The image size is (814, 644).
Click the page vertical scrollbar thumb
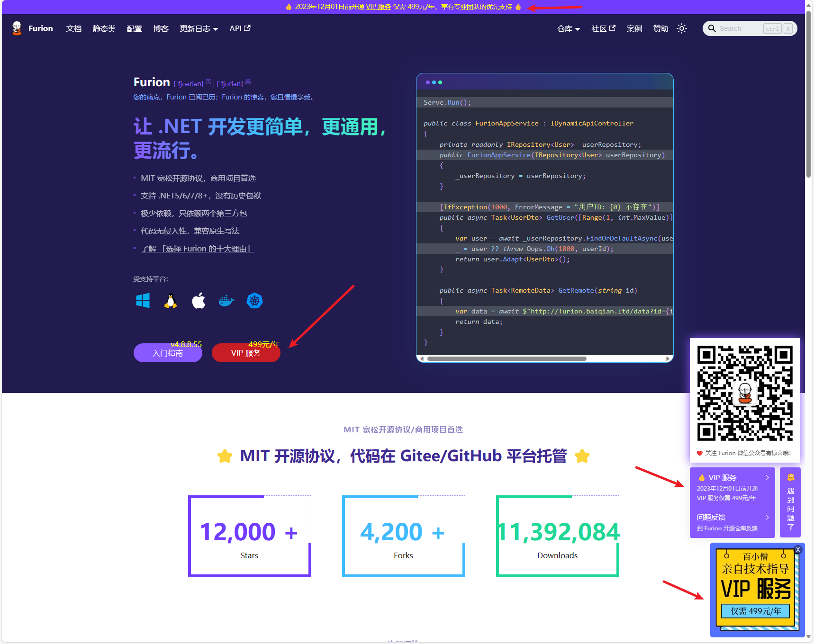pos(809,95)
